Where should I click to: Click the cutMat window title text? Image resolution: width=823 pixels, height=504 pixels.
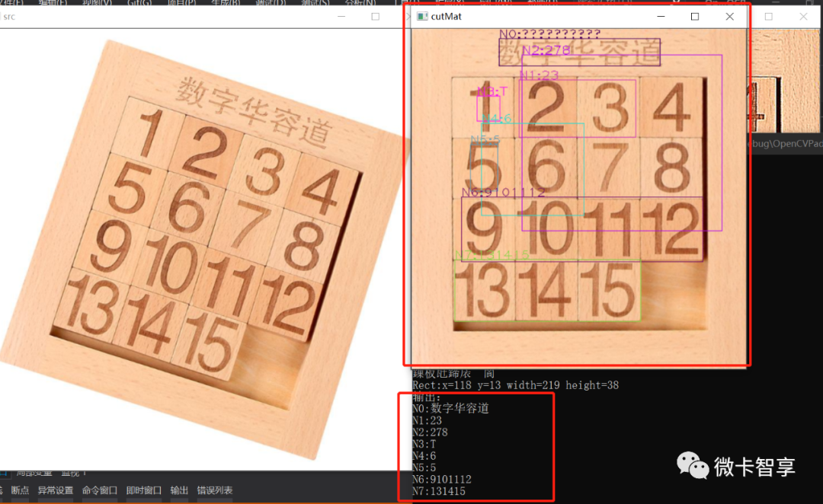pyautogui.click(x=446, y=16)
